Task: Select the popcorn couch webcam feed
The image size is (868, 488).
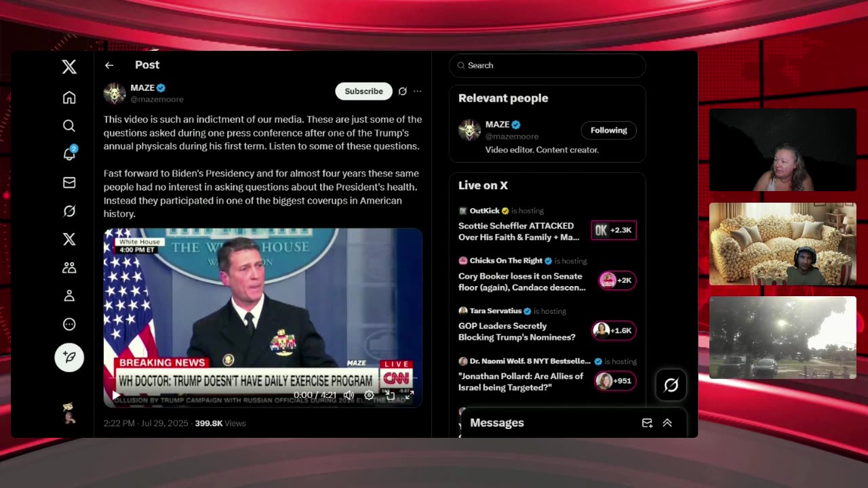Action: (x=783, y=244)
